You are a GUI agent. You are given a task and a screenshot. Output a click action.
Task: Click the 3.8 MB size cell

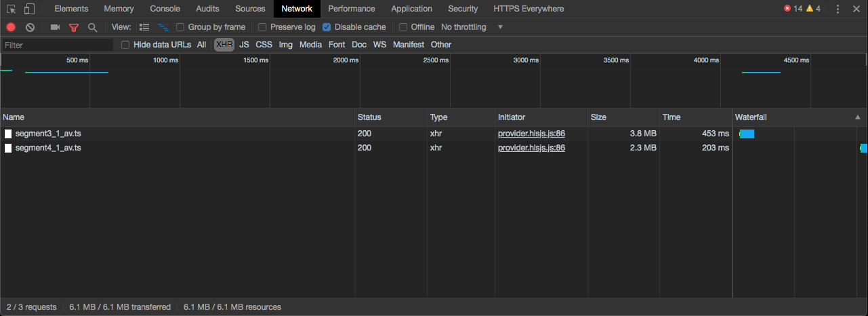[x=623, y=134]
